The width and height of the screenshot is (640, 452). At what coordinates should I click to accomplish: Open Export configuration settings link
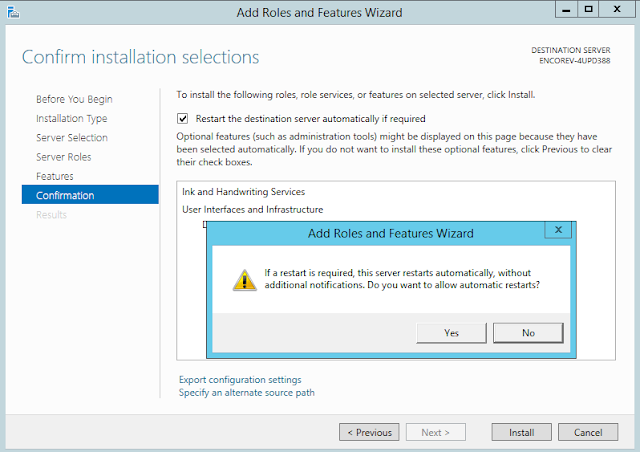click(x=240, y=380)
